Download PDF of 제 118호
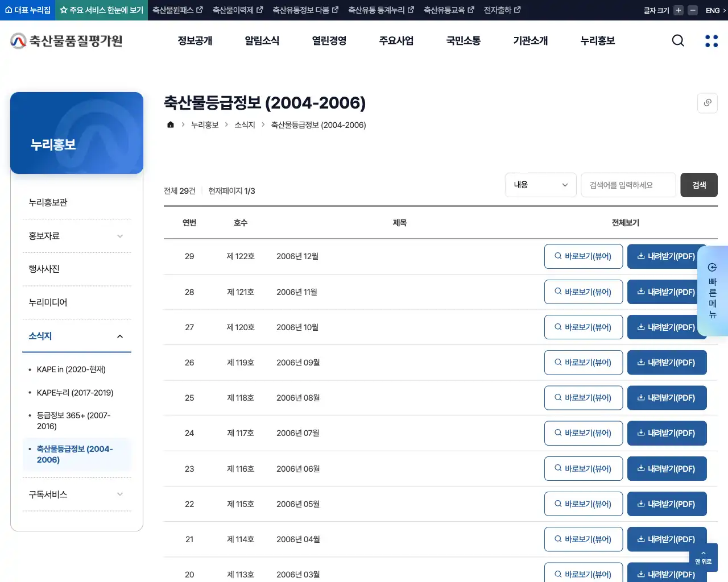 tap(667, 398)
